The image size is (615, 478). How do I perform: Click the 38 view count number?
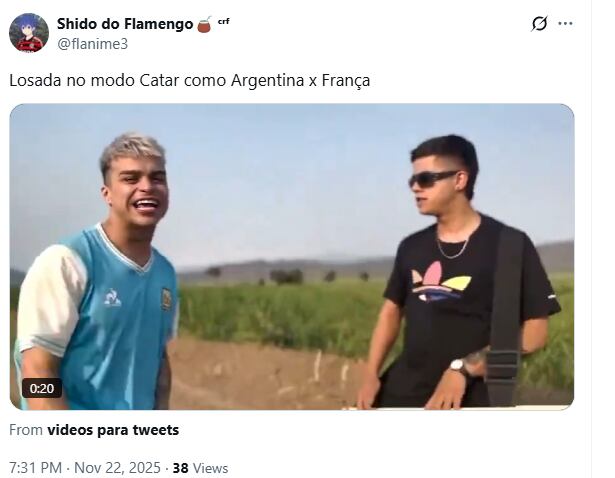(x=180, y=468)
